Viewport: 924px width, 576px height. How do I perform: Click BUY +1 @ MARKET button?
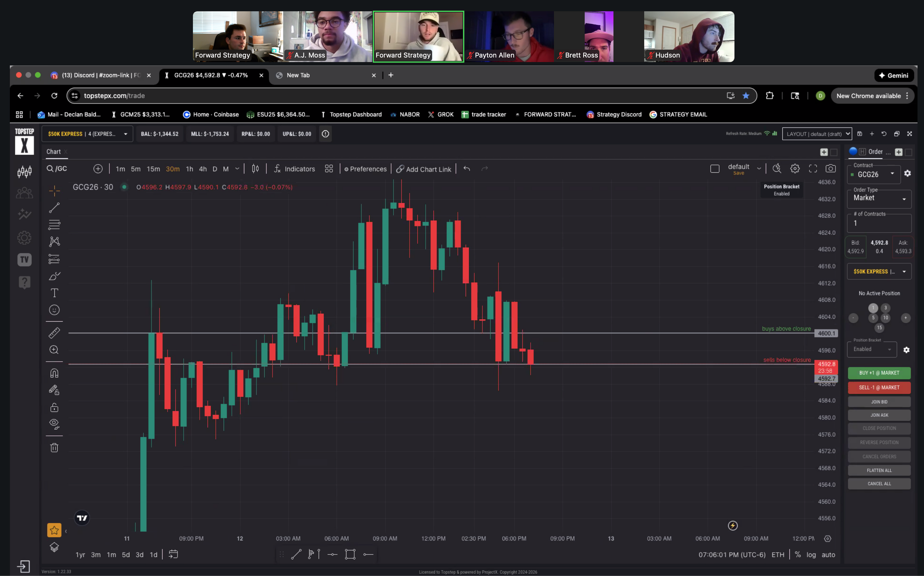coord(879,373)
